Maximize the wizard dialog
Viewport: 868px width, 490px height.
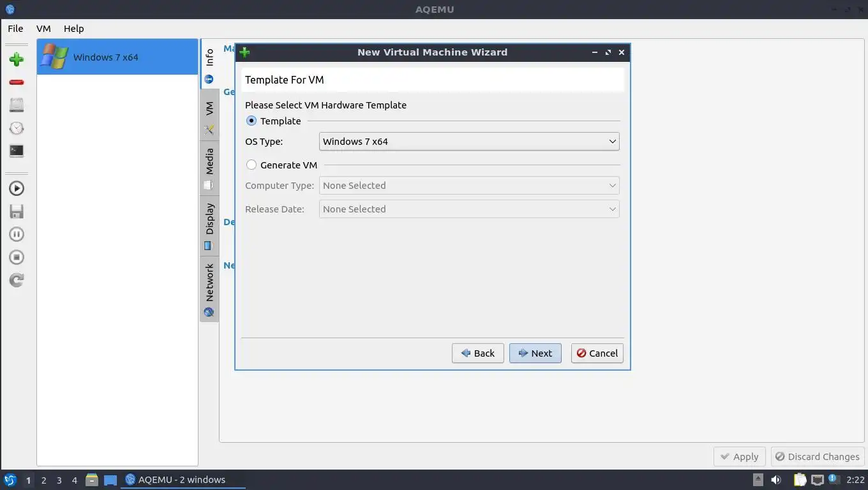608,52
